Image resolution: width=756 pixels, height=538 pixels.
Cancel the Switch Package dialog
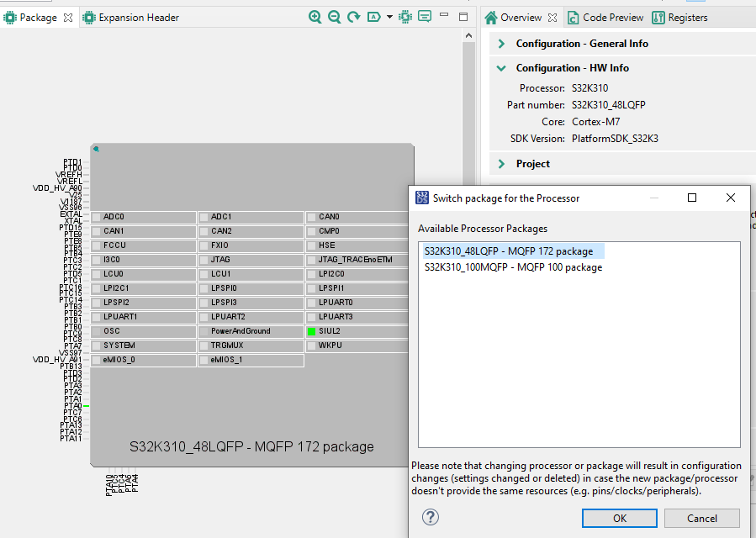pos(701,518)
